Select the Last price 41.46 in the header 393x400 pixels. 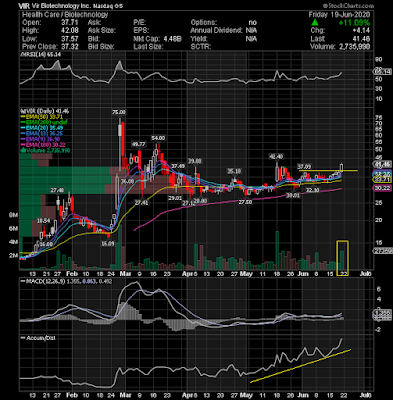[362, 39]
